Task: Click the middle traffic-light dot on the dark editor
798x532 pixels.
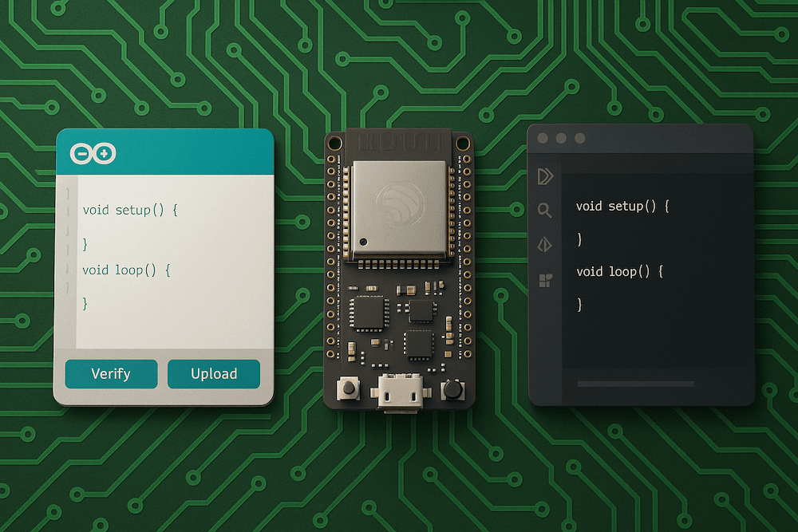Action: pos(560,137)
